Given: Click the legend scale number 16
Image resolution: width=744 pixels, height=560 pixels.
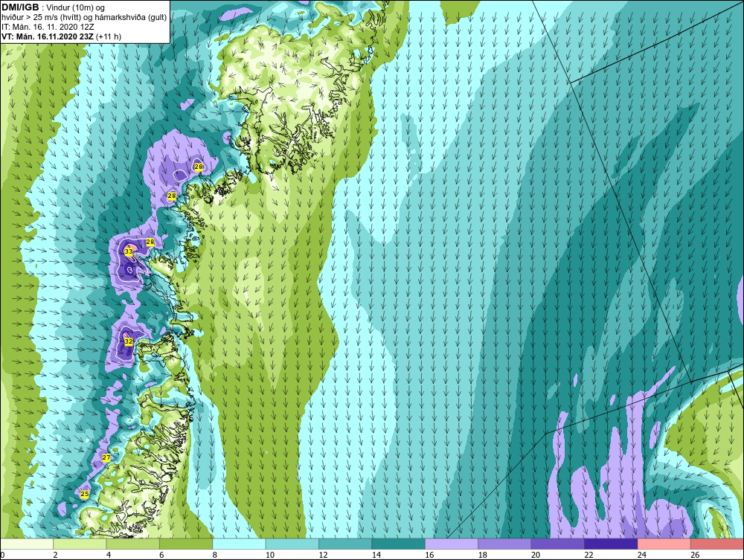Looking at the screenshot, I should [x=429, y=555].
